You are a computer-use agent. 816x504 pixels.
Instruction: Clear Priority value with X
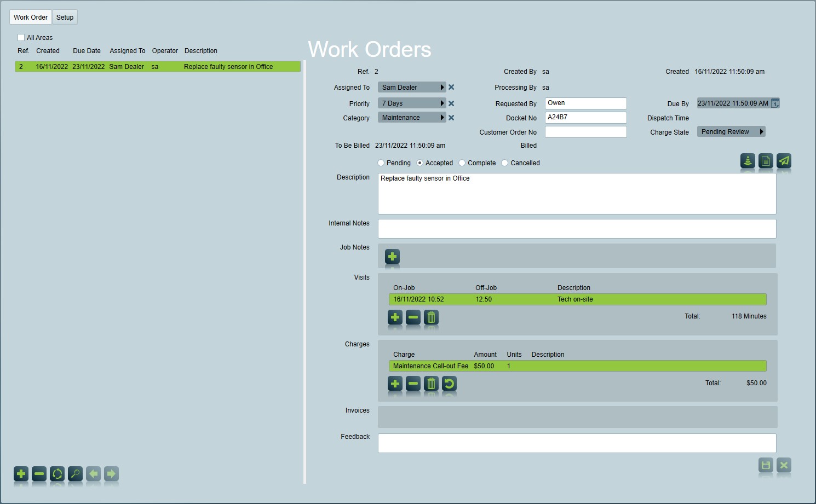click(451, 103)
